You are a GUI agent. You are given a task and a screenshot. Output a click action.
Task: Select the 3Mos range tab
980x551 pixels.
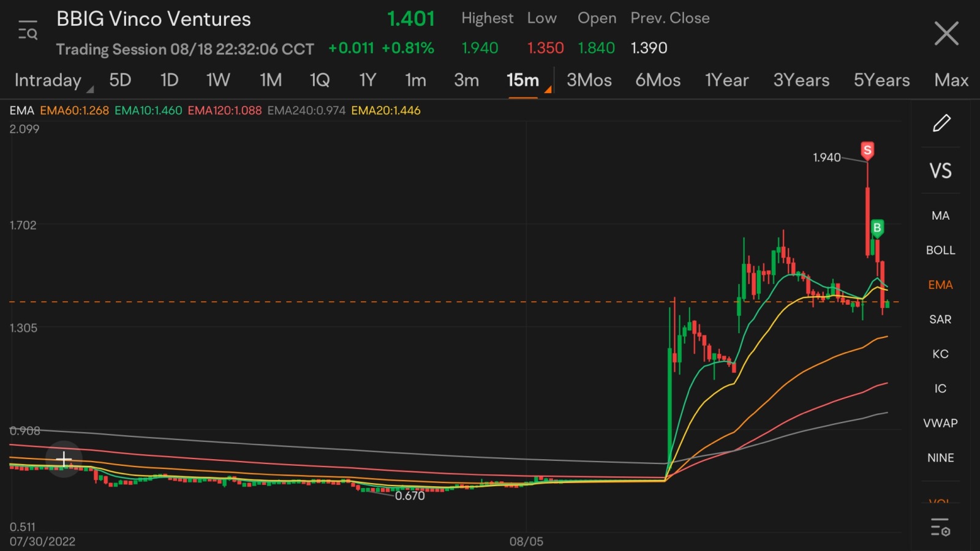pyautogui.click(x=589, y=80)
